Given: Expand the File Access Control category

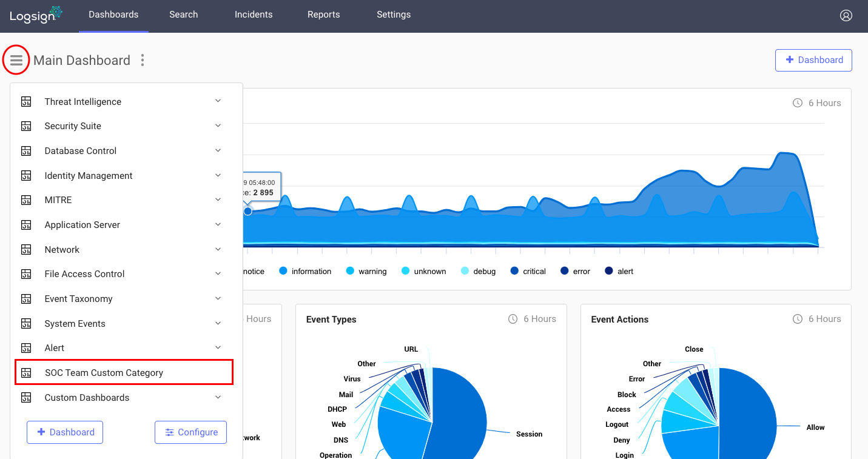Looking at the screenshot, I should coord(218,273).
